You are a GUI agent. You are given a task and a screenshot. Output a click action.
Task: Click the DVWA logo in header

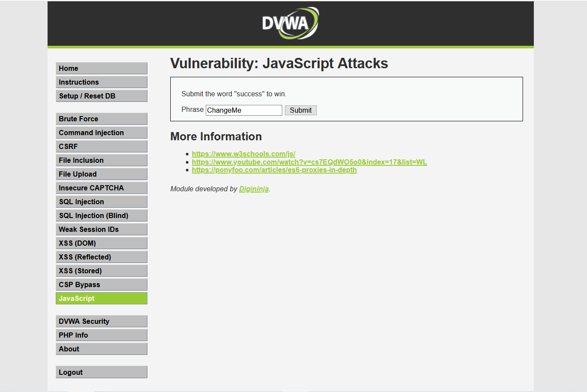[290, 23]
